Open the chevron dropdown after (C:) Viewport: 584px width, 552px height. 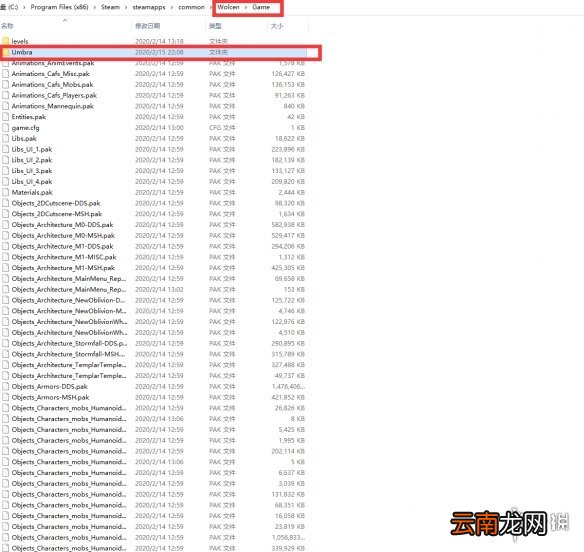[24, 7]
